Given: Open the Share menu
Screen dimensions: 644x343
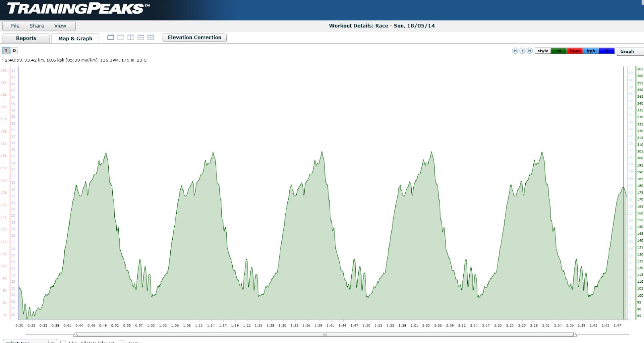Looking at the screenshot, I should click(37, 26).
